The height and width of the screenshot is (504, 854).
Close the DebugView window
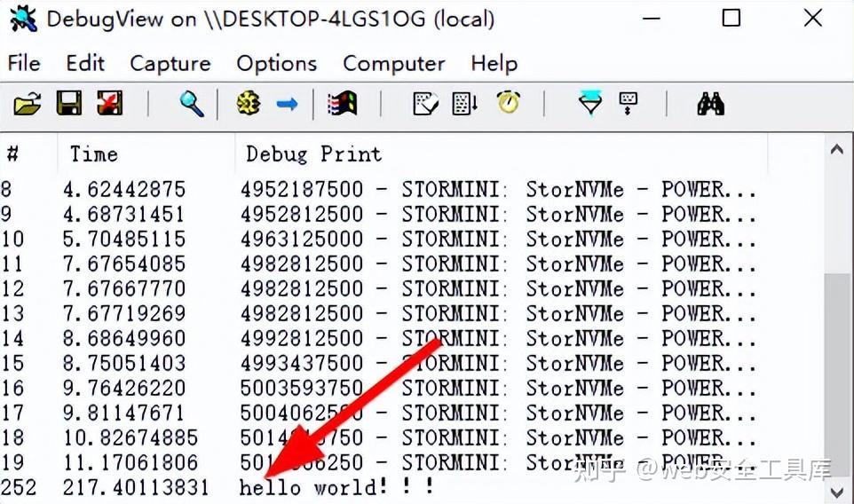[812, 19]
